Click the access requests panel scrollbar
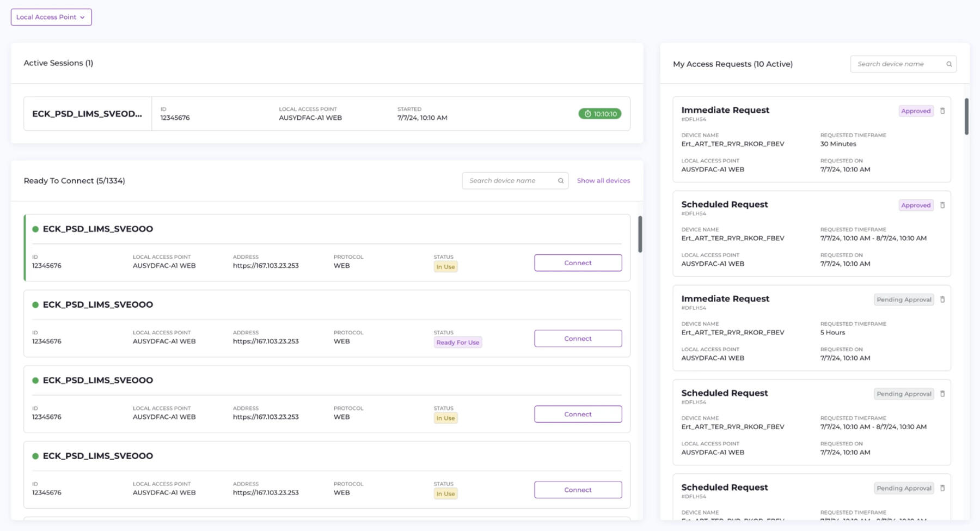Viewport: 980px width, 531px height. pyautogui.click(x=966, y=117)
